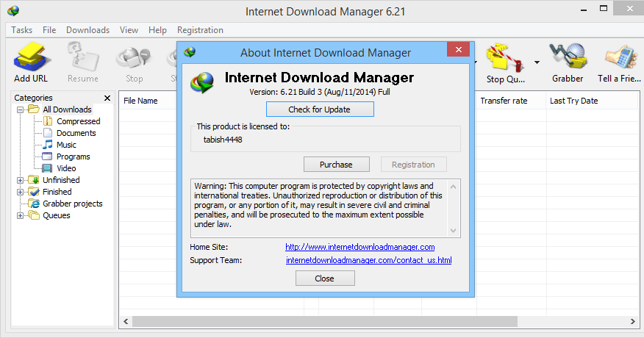The height and width of the screenshot is (338, 644).
Task: Expand the Finished tree node
Action: (x=20, y=192)
